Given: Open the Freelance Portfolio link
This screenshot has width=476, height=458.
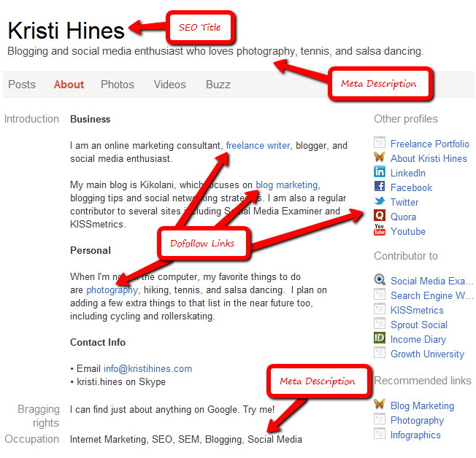Looking at the screenshot, I should [x=430, y=144].
